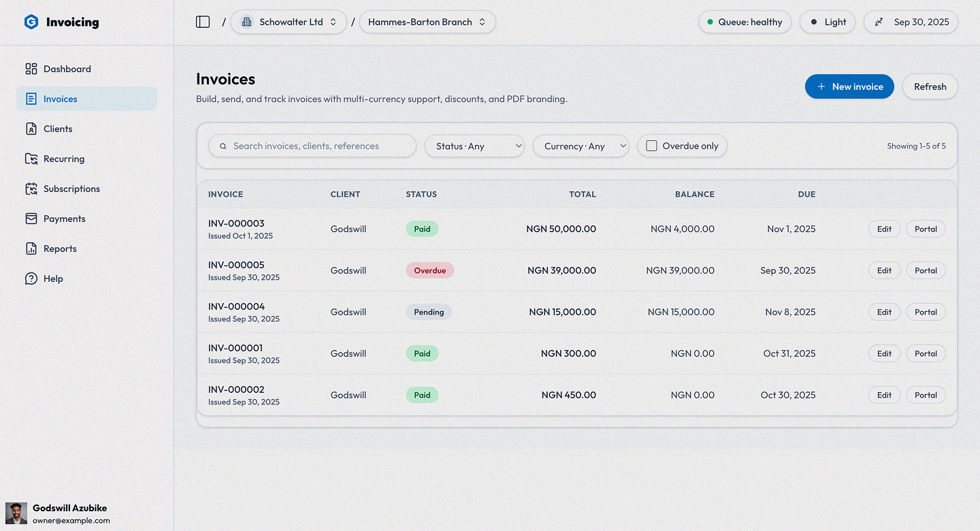Click the Payments sidebar icon
Screen dimensions: 980x531
tap(31, 219)
